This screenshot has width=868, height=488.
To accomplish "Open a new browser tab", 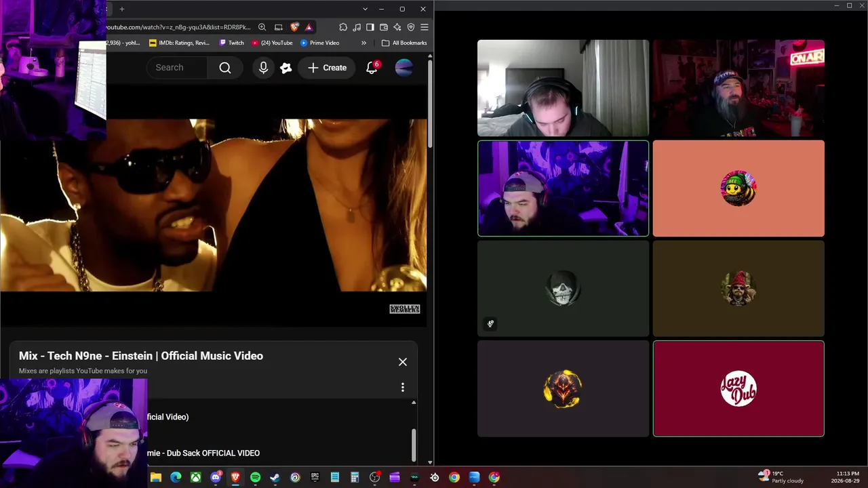I will click(122, 9).
